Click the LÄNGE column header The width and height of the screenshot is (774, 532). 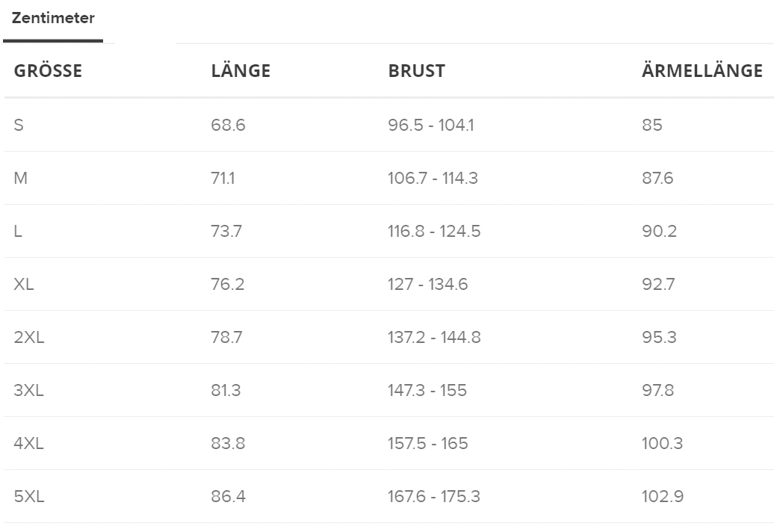241,70
